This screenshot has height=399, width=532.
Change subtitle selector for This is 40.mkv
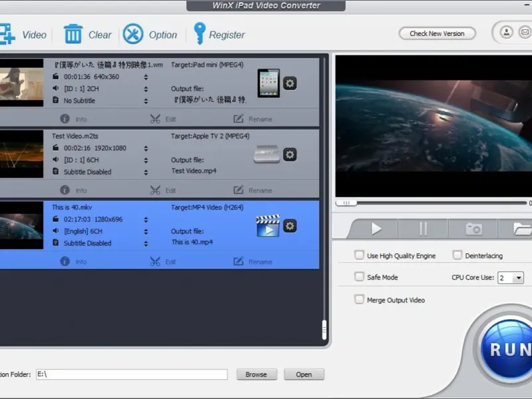coord(146,243)
